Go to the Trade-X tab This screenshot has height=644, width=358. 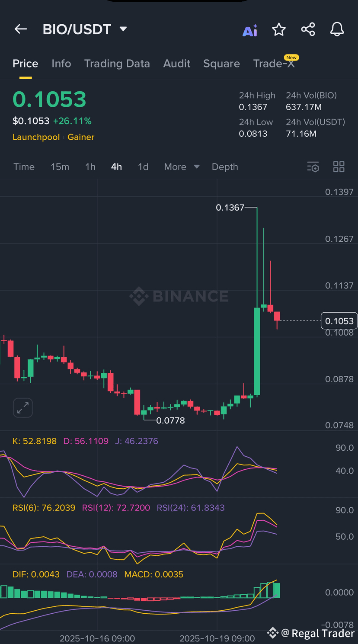[274, 64]
